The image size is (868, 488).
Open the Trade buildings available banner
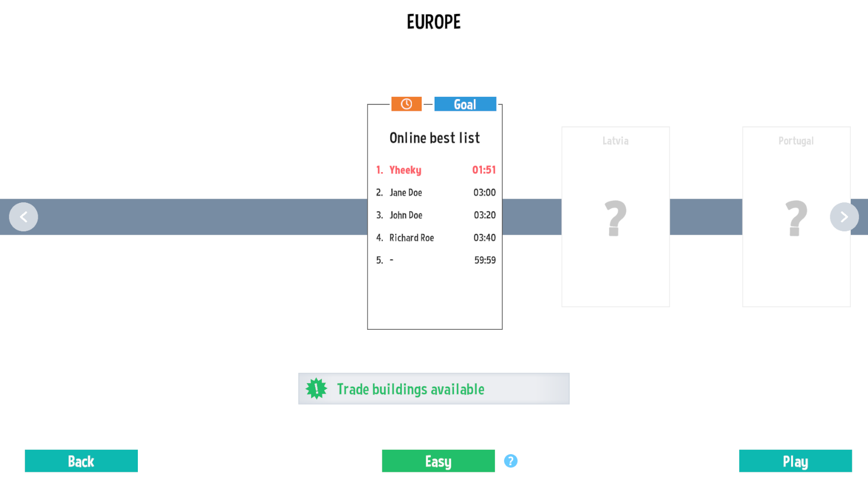click(433, 389)
